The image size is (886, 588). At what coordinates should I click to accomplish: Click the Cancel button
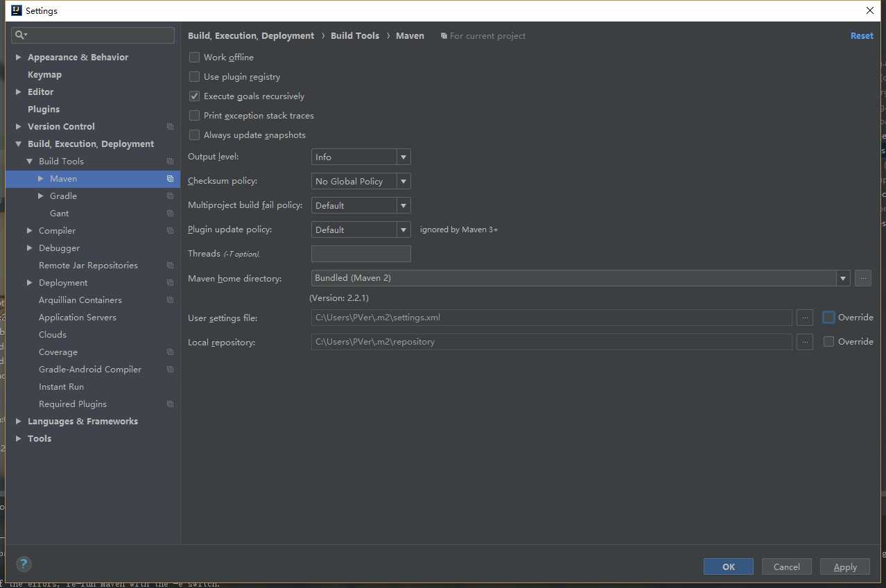pyautogui.click(x=787, y=567)
